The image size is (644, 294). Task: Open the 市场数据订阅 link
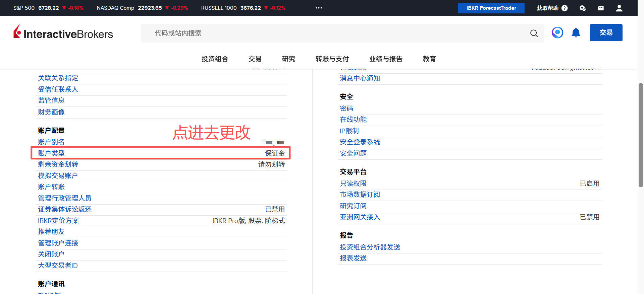360,195
